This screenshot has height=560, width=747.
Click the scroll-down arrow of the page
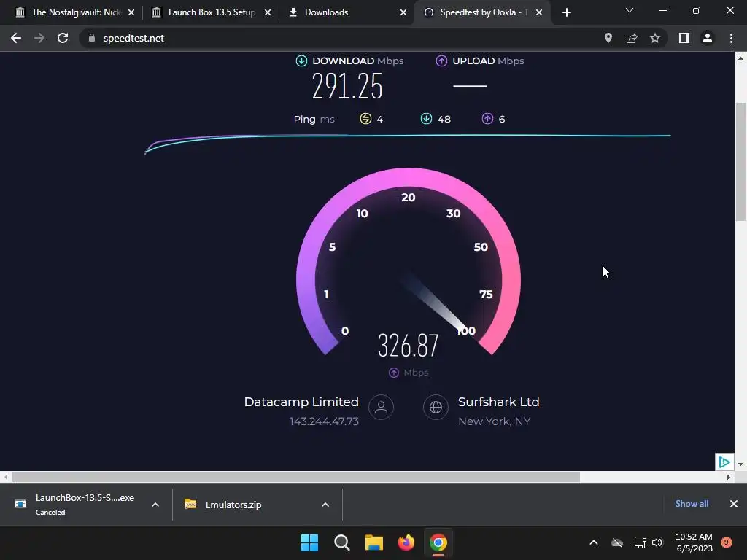[740, 464]
